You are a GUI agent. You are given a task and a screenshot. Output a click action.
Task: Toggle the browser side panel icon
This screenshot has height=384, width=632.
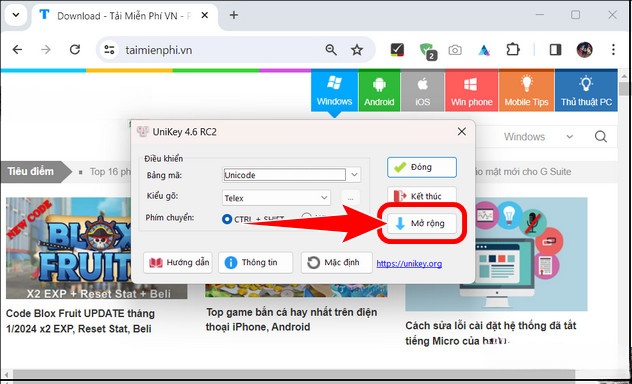click(555, 50)
